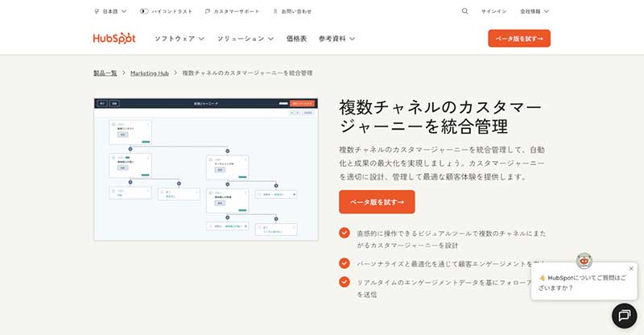Open the 日本語 language dropdown
The height and width of the screenshot is (335, 644).
click(x=110, y=11)
